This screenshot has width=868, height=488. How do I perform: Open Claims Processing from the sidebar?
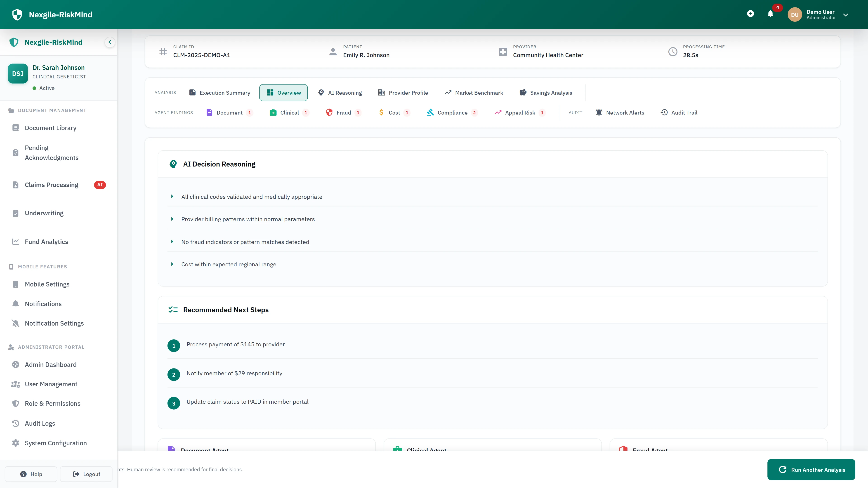(x=51, y=185)
